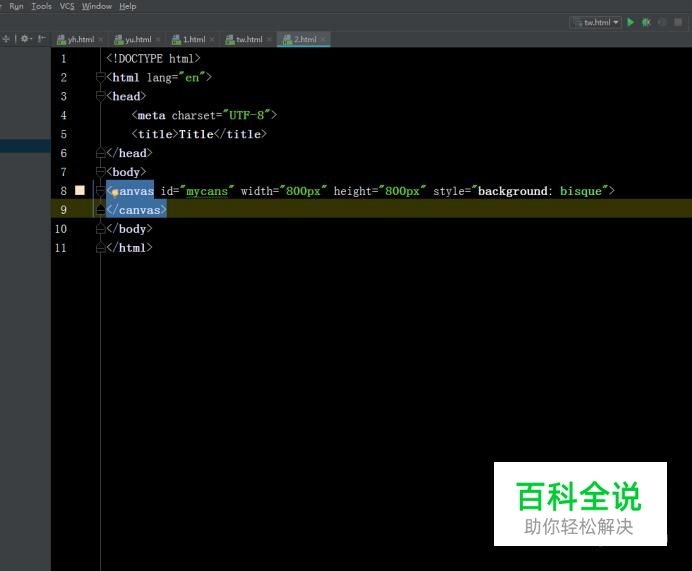Collapse the html tag fold on line 2

tap(100, 77)
